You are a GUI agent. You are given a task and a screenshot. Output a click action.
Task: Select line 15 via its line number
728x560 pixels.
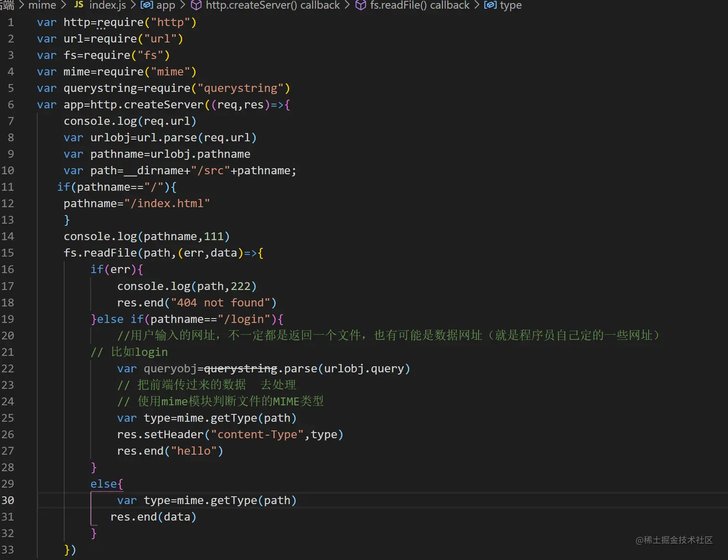8,253
